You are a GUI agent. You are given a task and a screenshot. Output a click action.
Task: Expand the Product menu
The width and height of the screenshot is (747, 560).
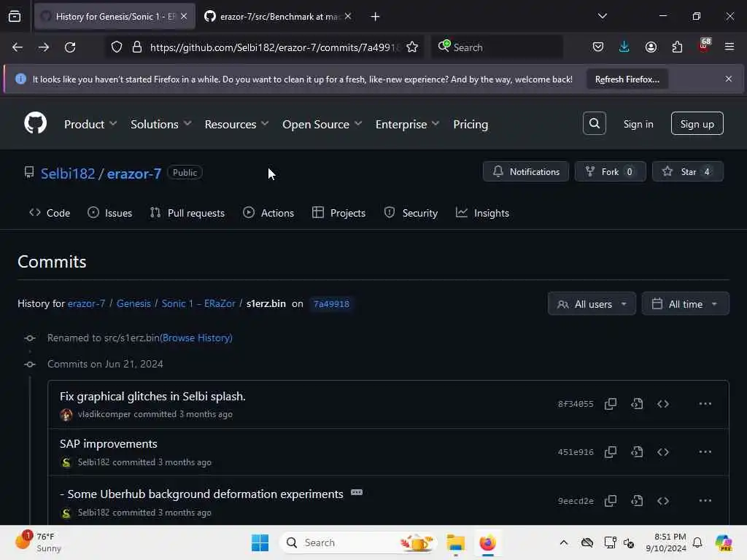pos(90,124)
